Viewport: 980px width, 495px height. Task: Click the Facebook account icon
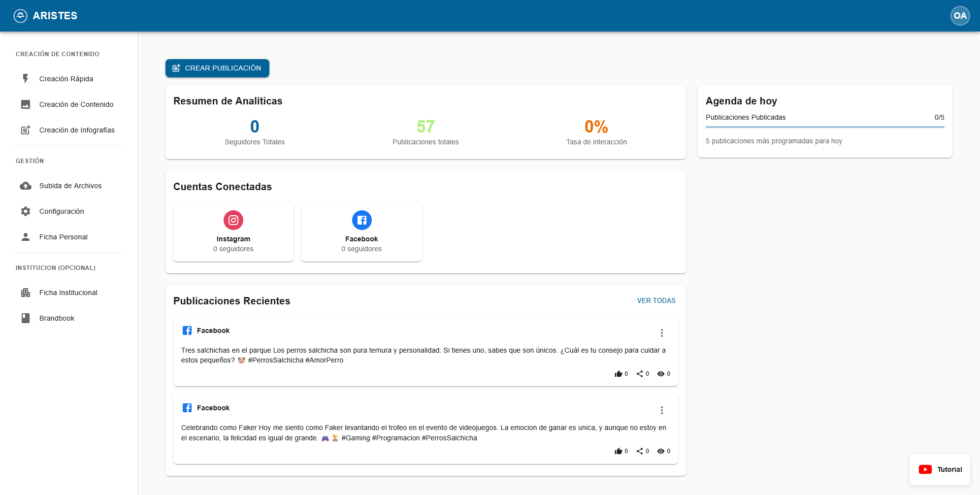tap(361, 221)
